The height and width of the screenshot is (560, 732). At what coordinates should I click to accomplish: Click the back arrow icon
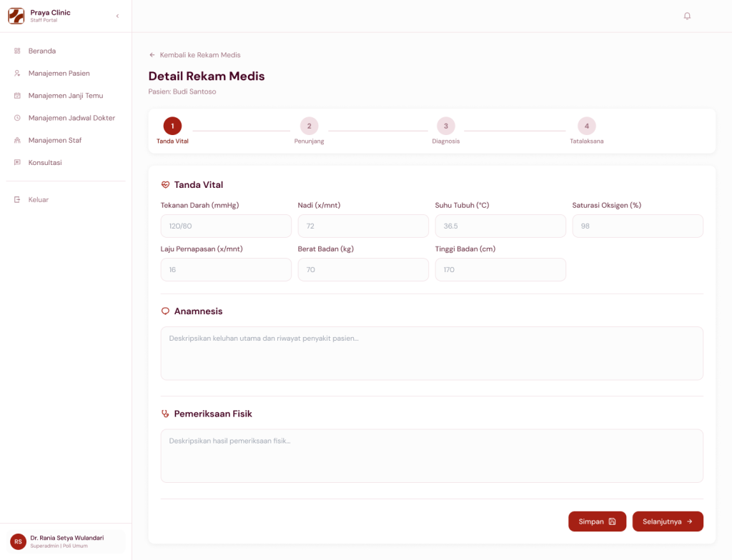pyautogui.click(x=152, y=55)
